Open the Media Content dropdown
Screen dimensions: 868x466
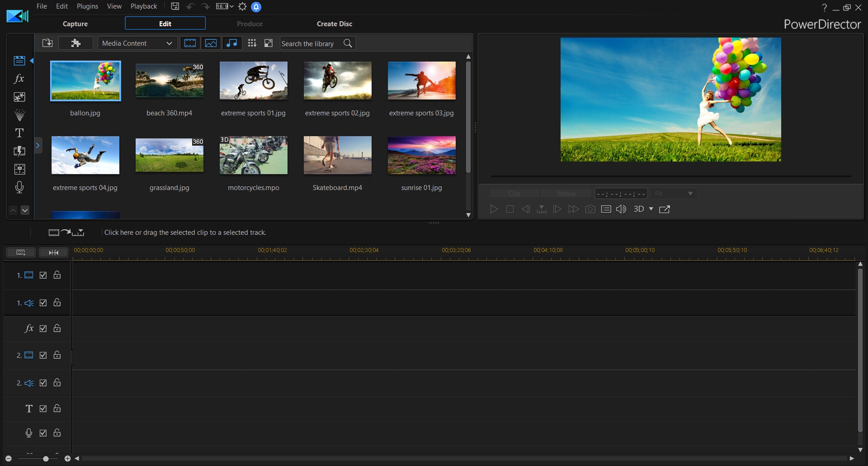click(x=137, y=43)
